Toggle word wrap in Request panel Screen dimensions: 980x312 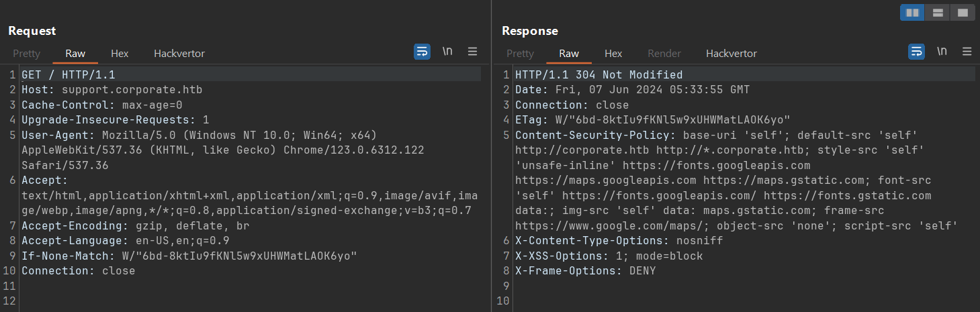(x=422, y=52)
